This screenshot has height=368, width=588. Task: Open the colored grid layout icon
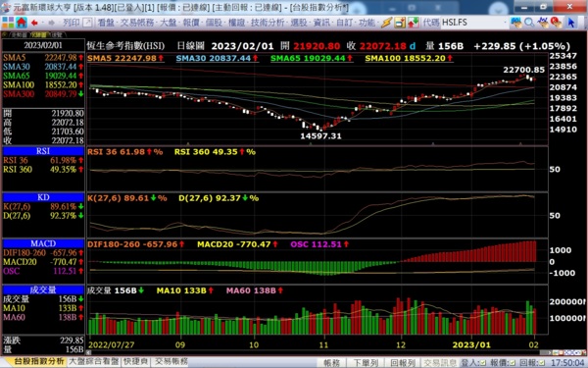pyautogui.click(x=8, y=23)
